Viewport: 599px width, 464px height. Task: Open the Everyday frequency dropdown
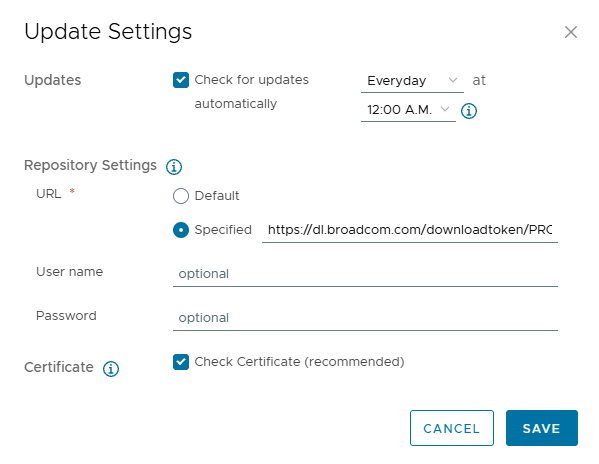click(412, 81)
